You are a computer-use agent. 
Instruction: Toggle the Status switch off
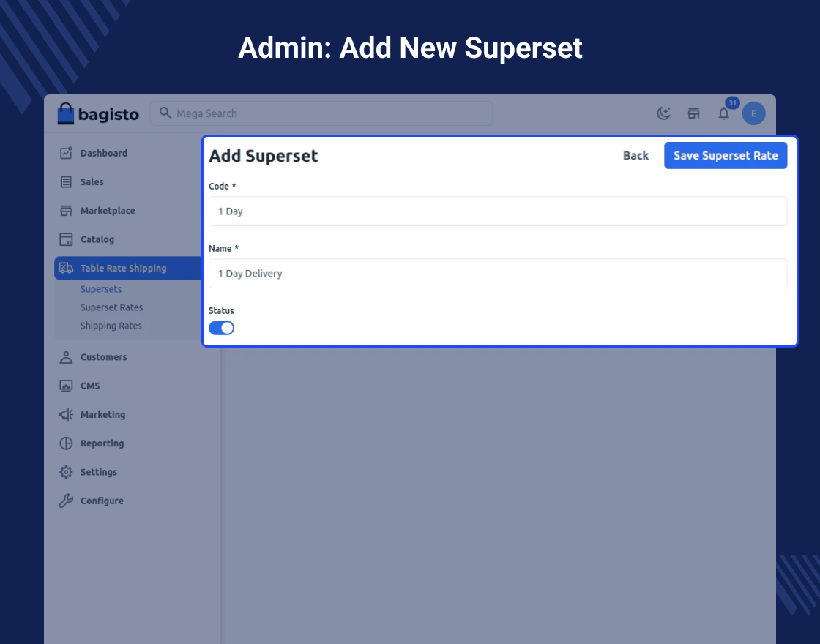pos(221,328)
